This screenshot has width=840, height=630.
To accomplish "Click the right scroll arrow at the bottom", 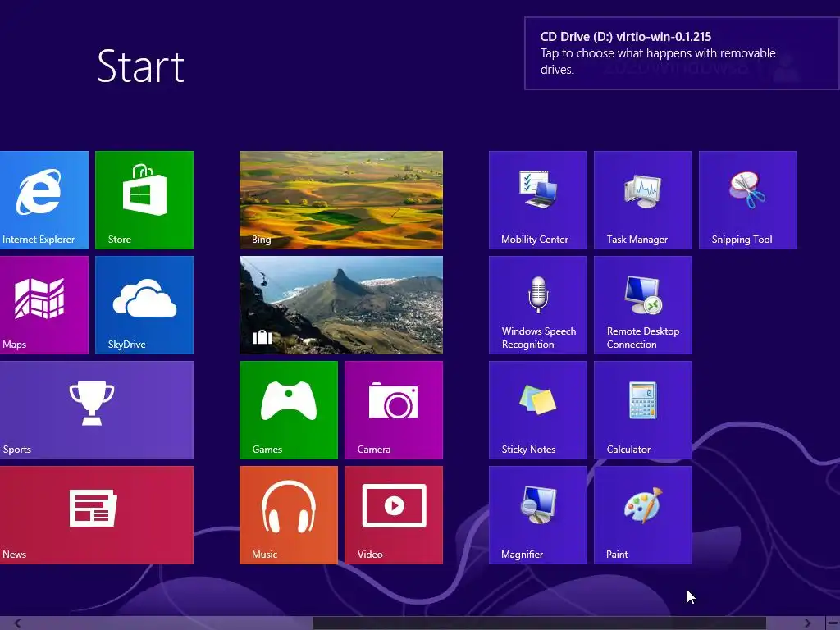I will tap(807, 623).
